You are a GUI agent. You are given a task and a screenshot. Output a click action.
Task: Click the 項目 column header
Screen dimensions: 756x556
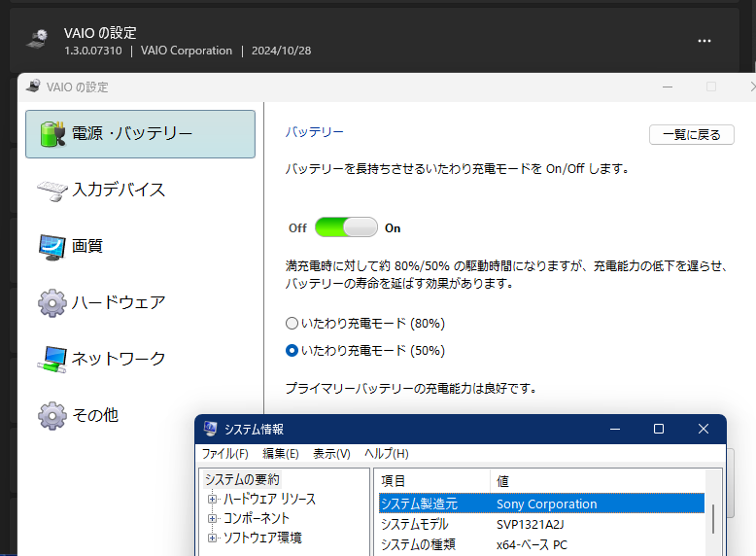pos(433,481)
